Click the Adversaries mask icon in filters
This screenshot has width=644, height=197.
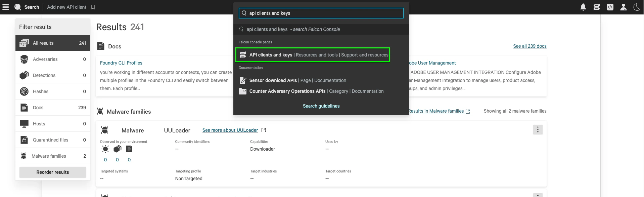tap(24, 59)
